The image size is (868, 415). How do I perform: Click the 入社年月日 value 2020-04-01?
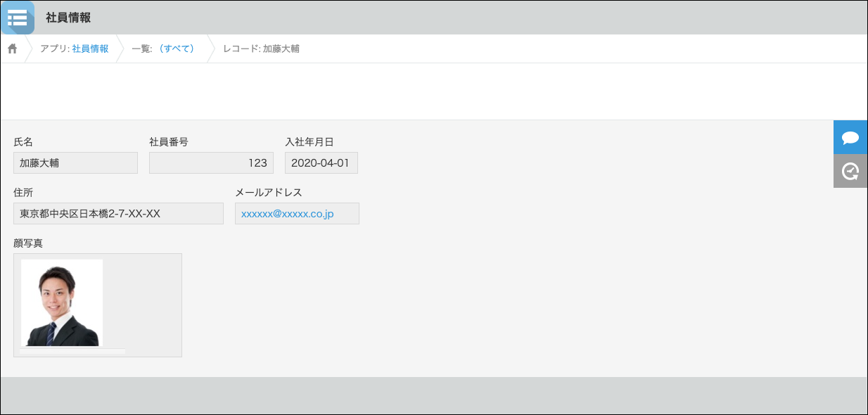(321, 162)
